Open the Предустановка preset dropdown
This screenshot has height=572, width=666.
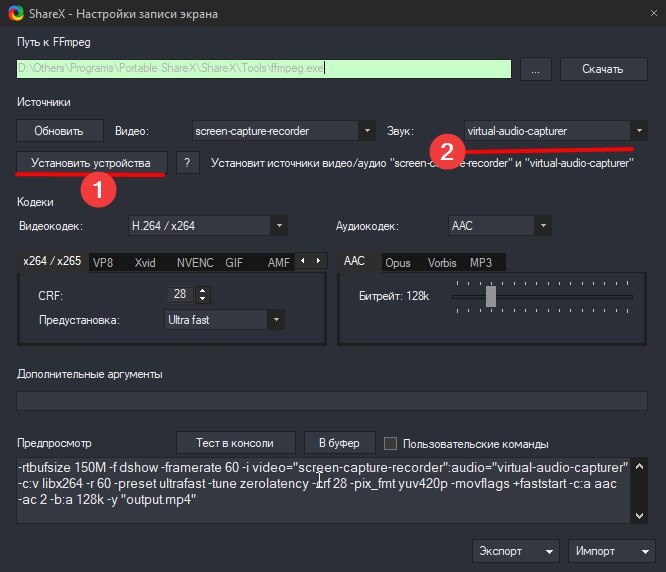224,320
